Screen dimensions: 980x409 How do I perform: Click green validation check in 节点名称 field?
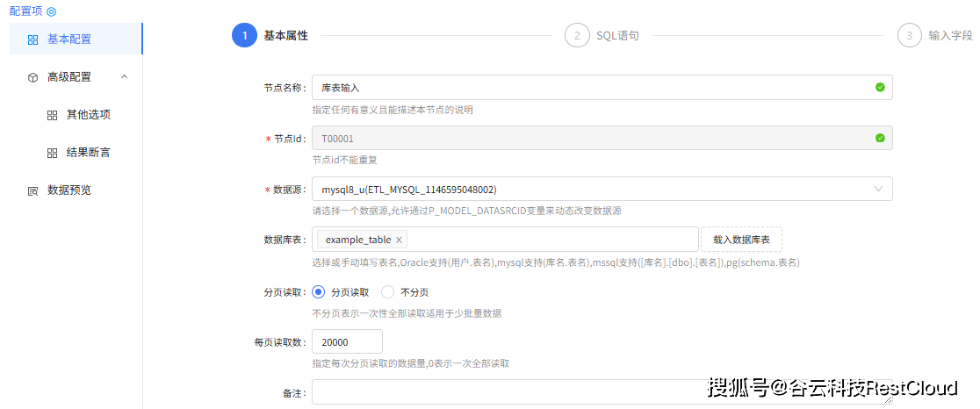880,88
